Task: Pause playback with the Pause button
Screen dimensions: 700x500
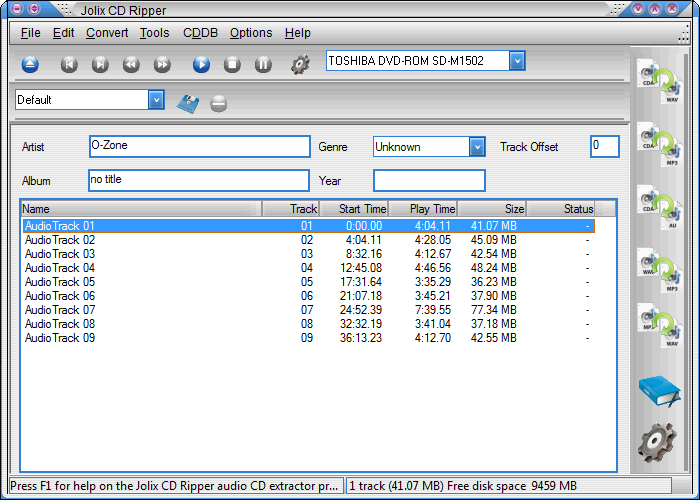Action: click(263, 65)
